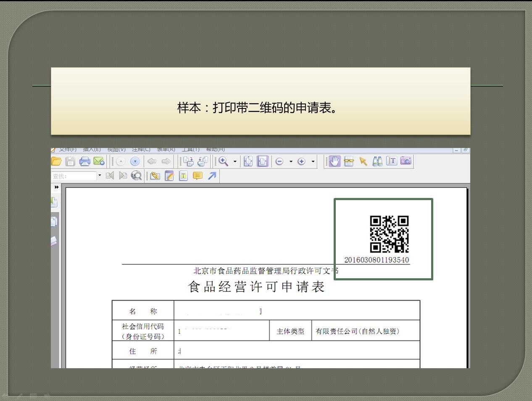The height and width of the screenshot is (401, 532).
Task: Select the Hand tool
Action: coord(334,161)
